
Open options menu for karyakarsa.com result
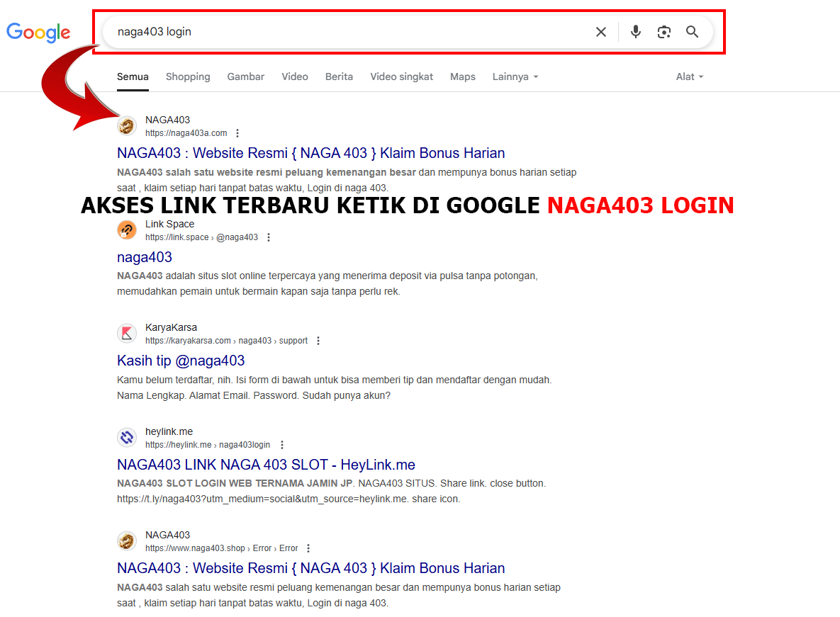tap(318, 341)
